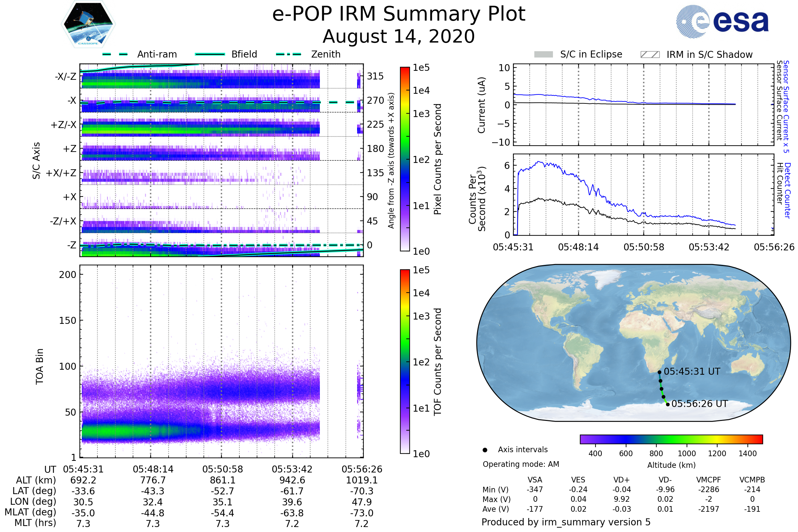Click the S/C in Eclipse gray swatch
Viewport: 798px width, 532px height.
click(x=544, y=55)
